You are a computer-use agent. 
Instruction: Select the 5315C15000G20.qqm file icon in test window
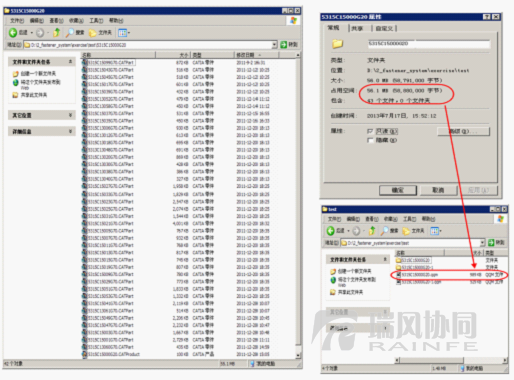coord(398,275)
